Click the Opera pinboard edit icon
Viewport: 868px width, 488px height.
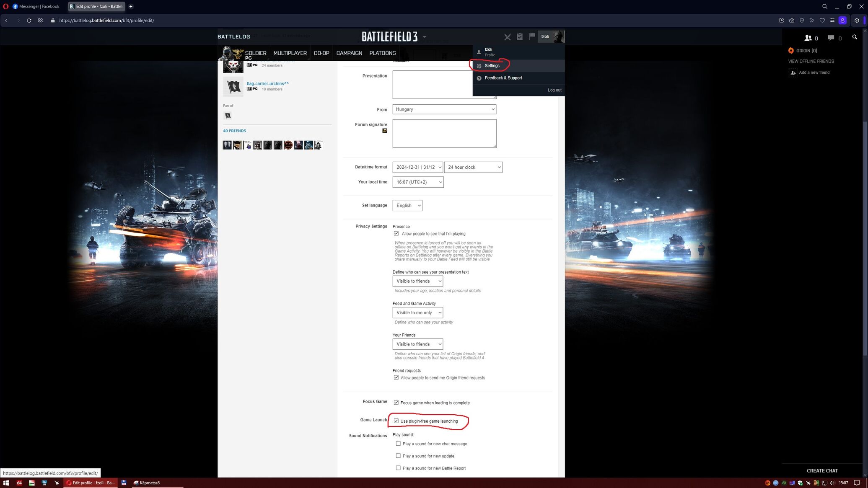781,21
